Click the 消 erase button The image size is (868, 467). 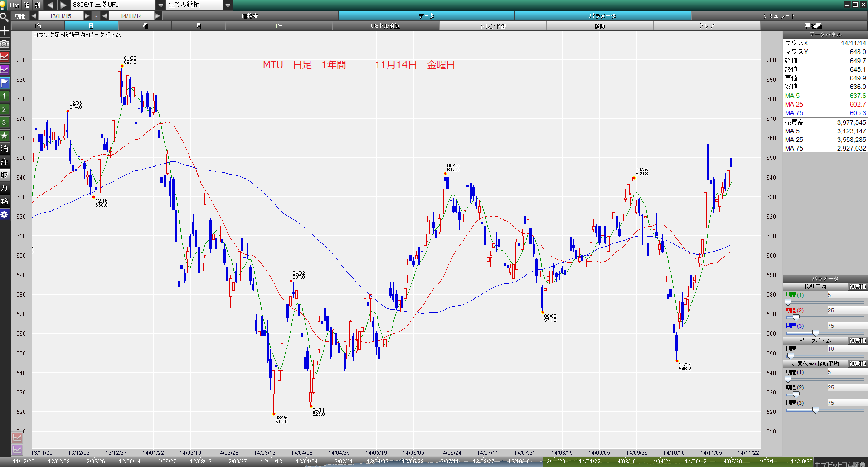[x=5, y=149]
